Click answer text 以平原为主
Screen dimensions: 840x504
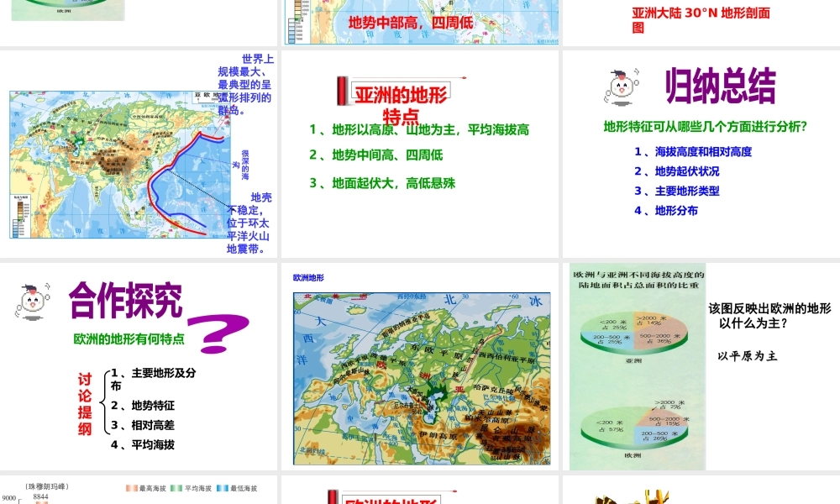pos(748,356)
